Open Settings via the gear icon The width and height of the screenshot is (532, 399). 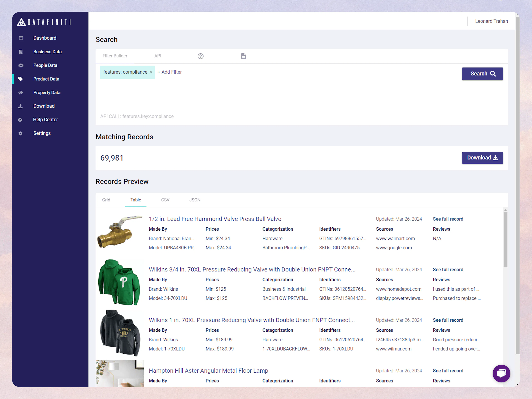tap(20, 133)
